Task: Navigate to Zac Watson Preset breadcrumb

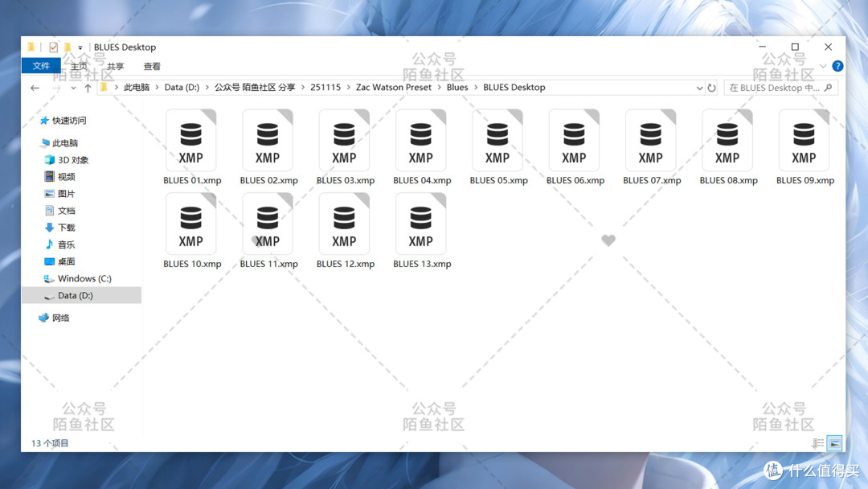Action: click(394, 88)
